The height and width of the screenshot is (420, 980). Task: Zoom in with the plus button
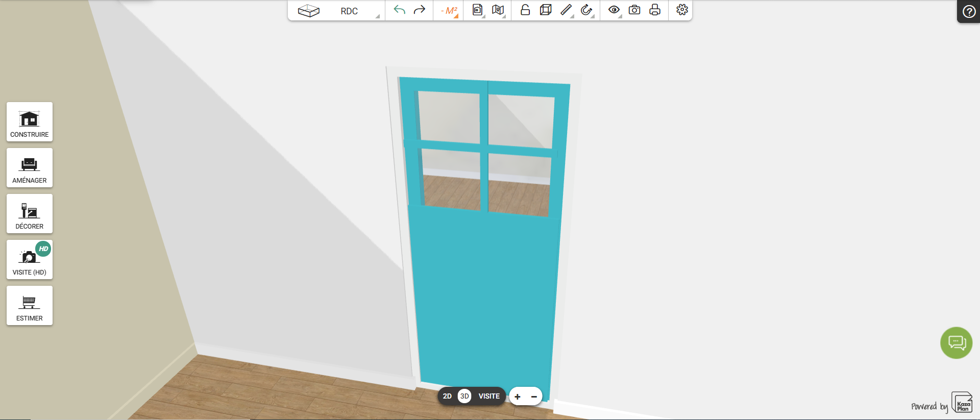518,397
